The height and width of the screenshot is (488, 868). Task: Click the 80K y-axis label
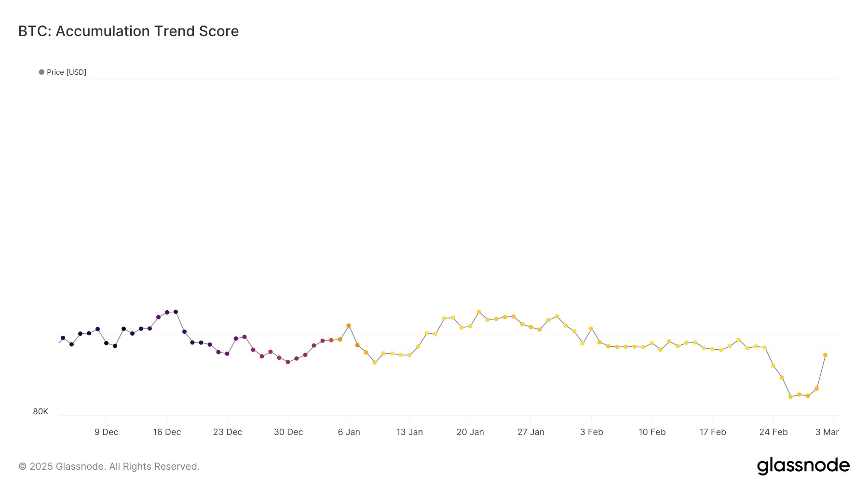click(x=41, y=411)
